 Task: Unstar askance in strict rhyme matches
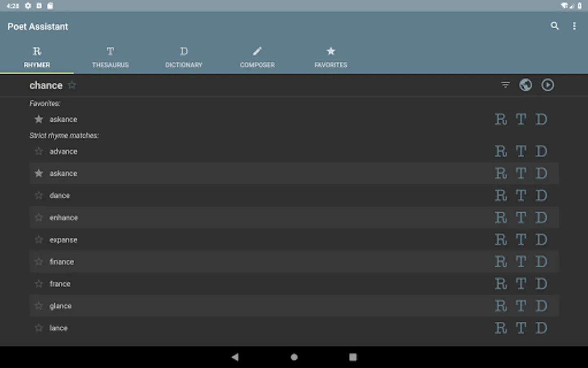point(39,173)
